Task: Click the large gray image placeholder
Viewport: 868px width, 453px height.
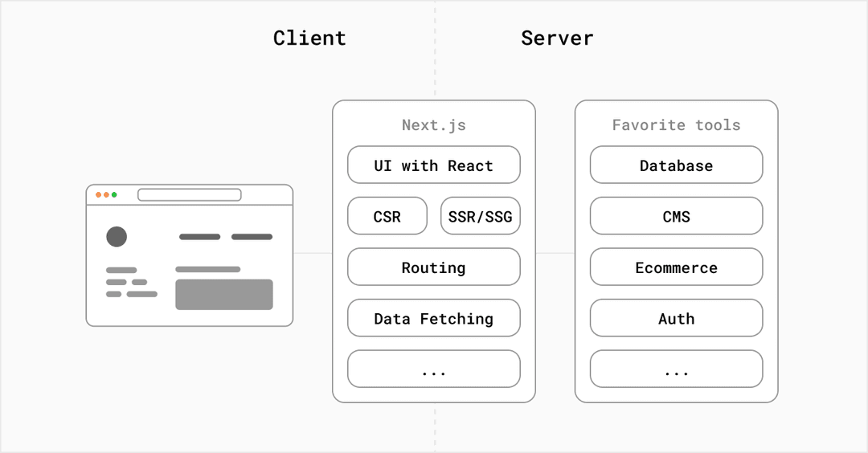Action: pos(224,294)
